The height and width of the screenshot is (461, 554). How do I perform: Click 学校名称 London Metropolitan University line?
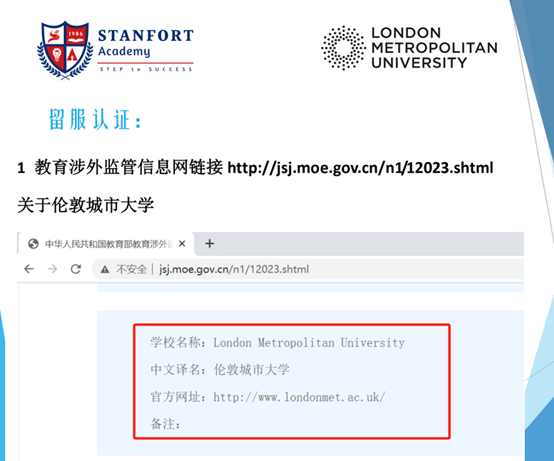coord(277,343)
